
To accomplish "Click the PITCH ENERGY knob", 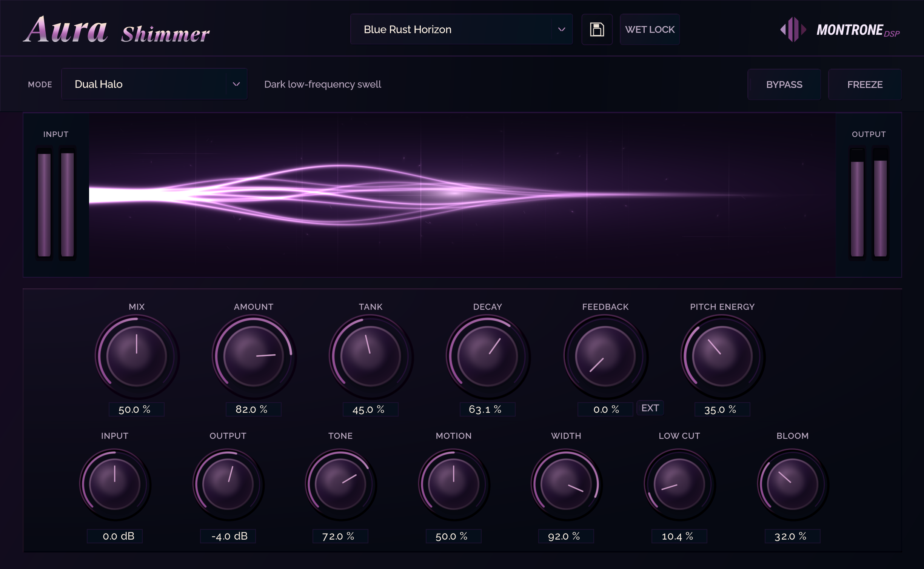I will (722, 356).
